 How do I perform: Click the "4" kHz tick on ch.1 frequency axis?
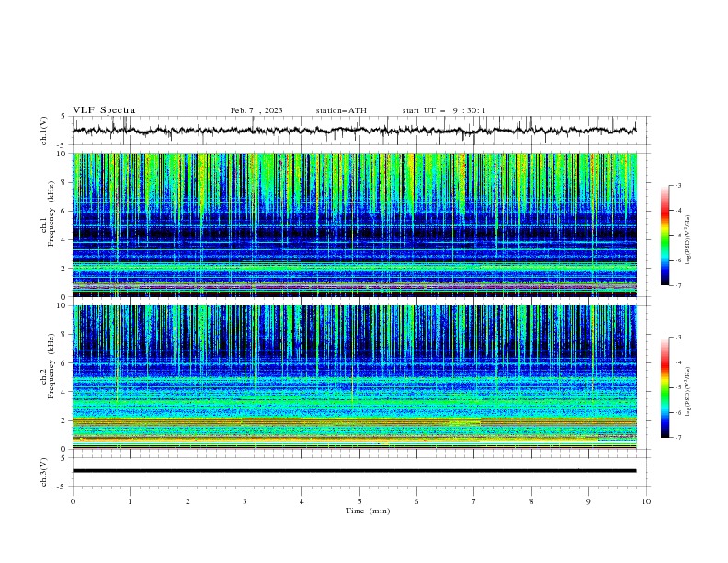tap(64, 240)
